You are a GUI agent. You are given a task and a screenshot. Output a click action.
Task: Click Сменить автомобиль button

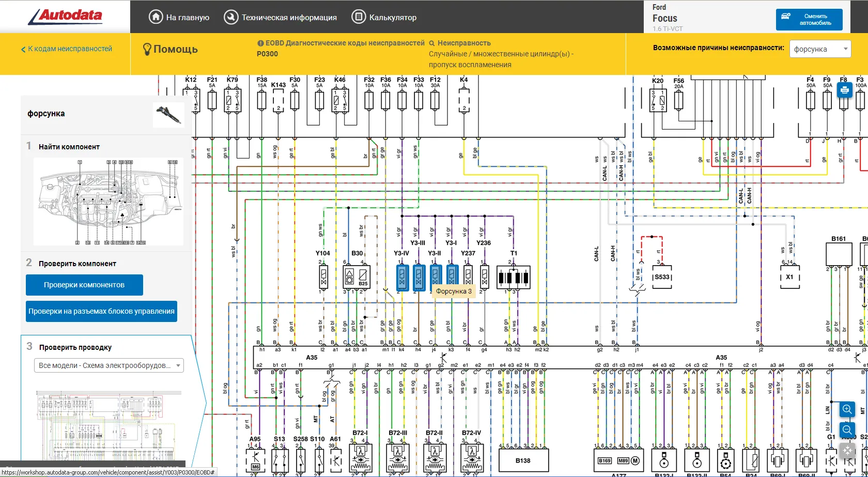click(809, 20)
